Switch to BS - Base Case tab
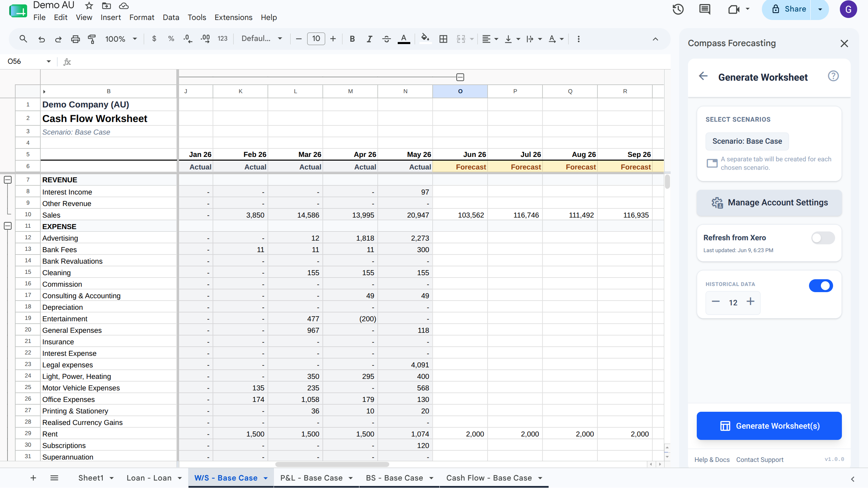Image resolution: width=868 pixels, height=488 pixels. tap(394, 478)
